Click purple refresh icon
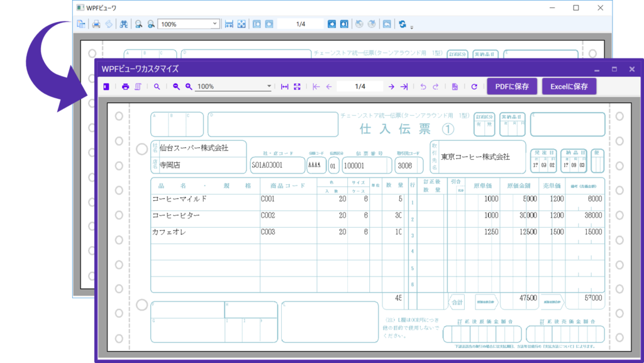644x363 pixels. pyautogui.click(x=474, y=87)
